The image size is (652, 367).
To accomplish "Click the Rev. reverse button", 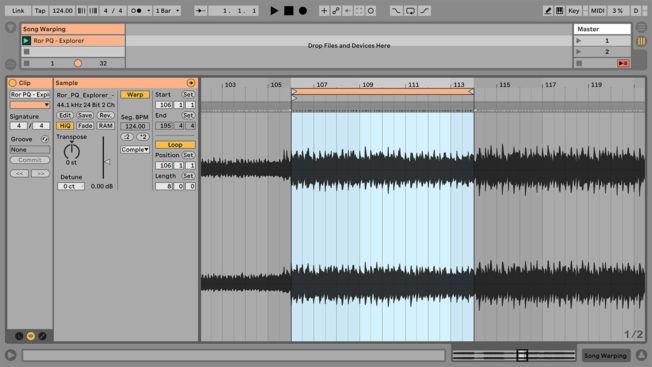I will (106, 116).
